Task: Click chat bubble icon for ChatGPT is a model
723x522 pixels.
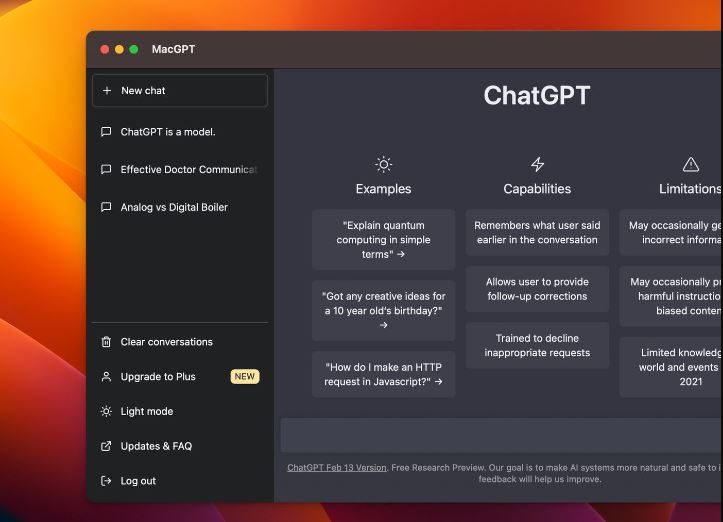Action: click(106, 132)
